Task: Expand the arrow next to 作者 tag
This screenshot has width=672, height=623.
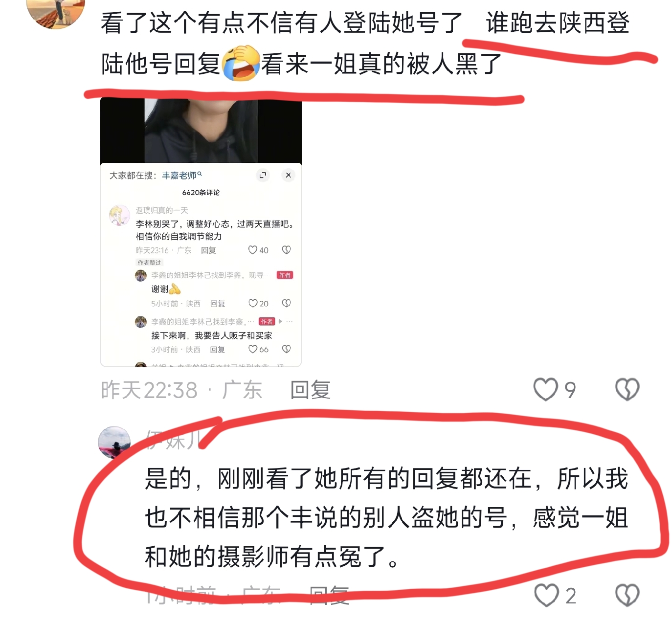Action: pos(280,321)
